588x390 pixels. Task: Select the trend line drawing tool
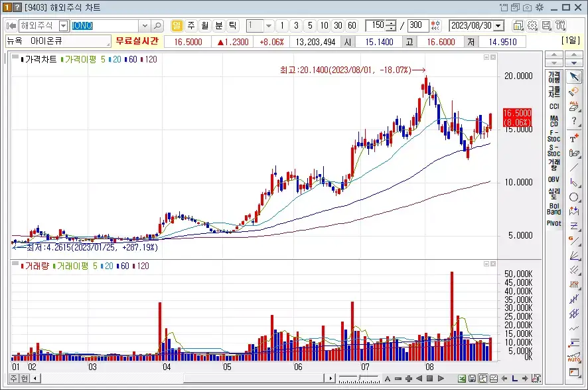(574, 168)
